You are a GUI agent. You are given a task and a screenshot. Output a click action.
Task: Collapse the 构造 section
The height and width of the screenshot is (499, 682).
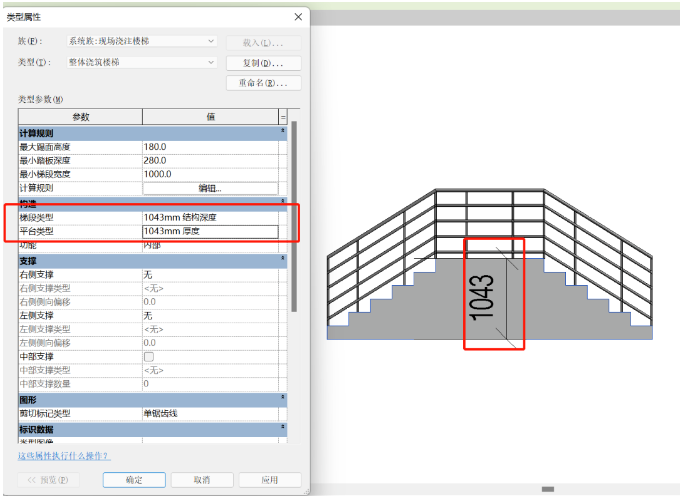pyautogui.click(x=283, y=201)
